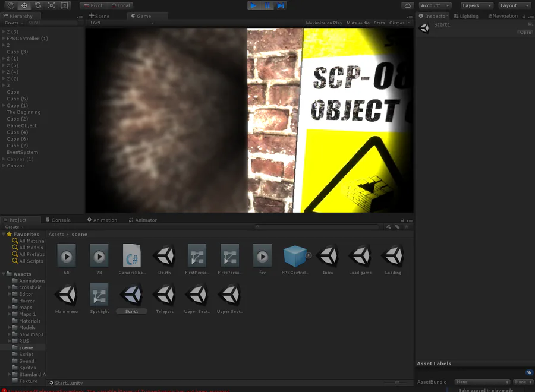Open the Inspector gear settings icon
Image resolution: width=535 pixels, height=392 pixels.
[530, 24]
